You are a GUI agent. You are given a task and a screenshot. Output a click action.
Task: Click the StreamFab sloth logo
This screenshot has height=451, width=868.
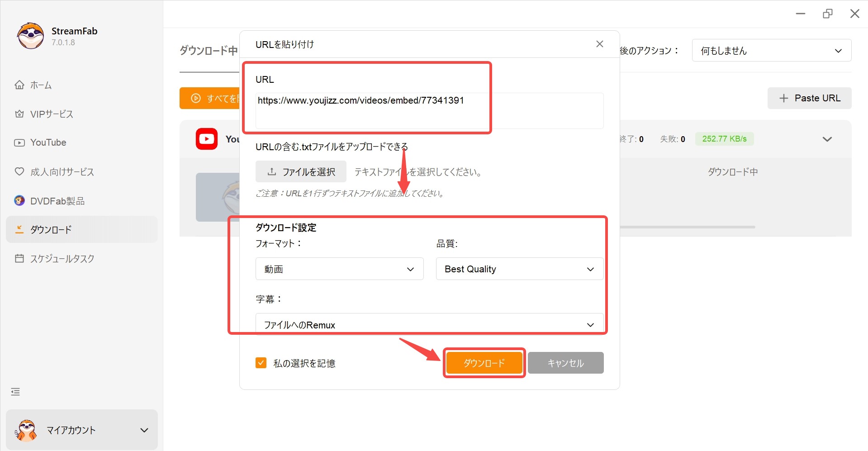tap(29, 35)
